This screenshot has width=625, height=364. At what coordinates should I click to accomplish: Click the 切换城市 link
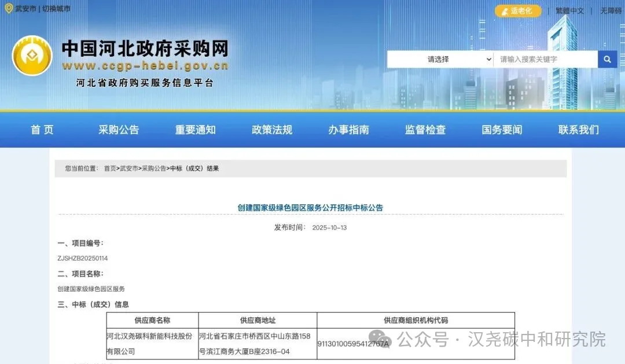(57, 9)
